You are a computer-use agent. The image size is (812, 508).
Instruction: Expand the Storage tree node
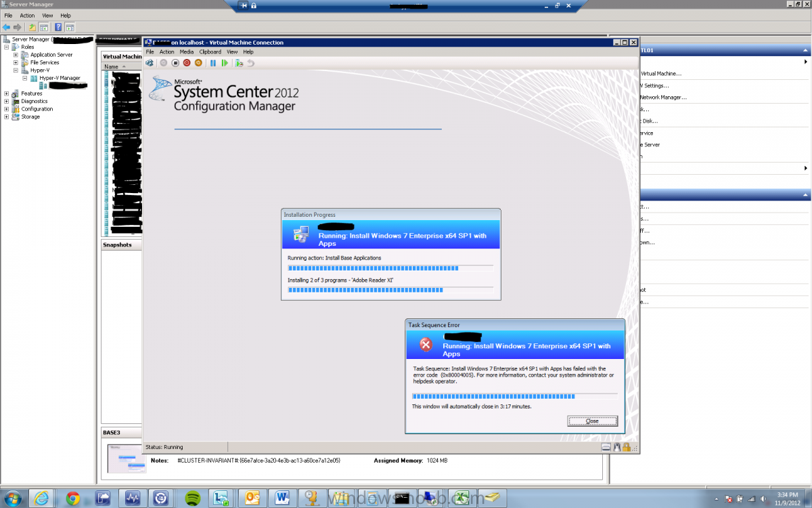[7, 117]
